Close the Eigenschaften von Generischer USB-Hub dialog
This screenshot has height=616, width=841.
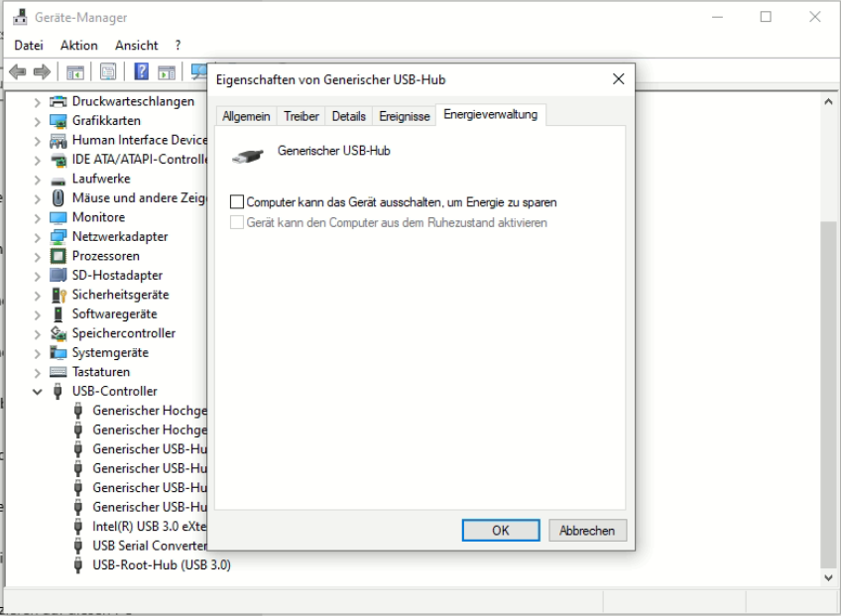pyautogui.click(x=619, y=79)
